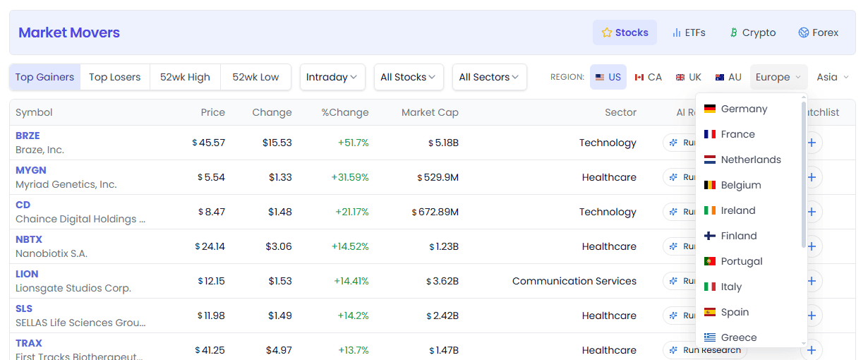868x360 pixels.
Task: Click the Market Movers heading
Action: coord(69,32)
